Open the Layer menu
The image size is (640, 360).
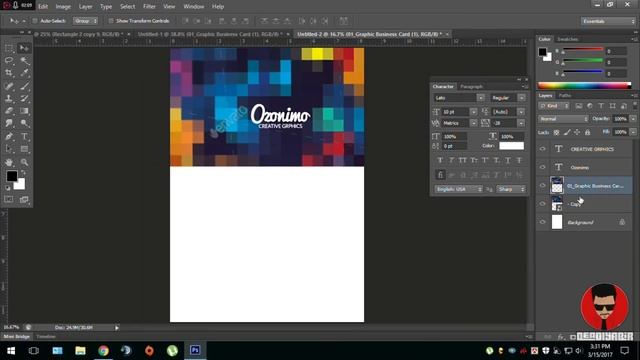pos(85,7)
